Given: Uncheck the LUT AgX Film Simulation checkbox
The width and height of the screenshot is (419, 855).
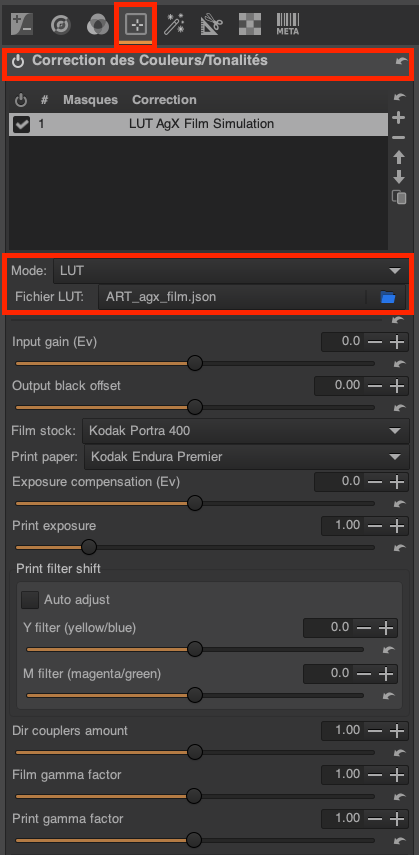Looking at the screenshot, I should [x=21, y=125].
